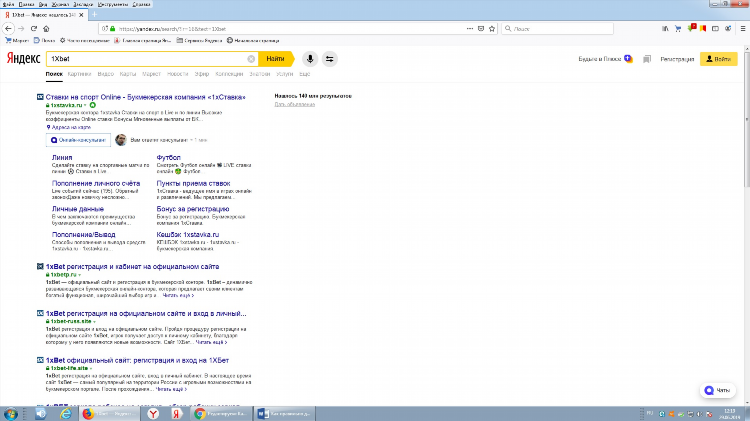
Task: Open search settings sliders icon
Action: [330, 59]
